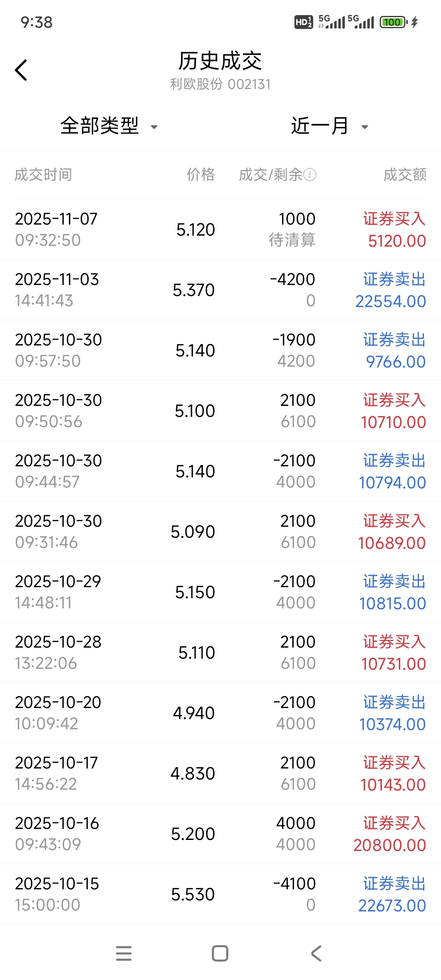The width and height of the screenshot is (441, 980).
Task: Tap 证券卖出 label on 2025-10-15 trade
Action: tap(394, 883)
